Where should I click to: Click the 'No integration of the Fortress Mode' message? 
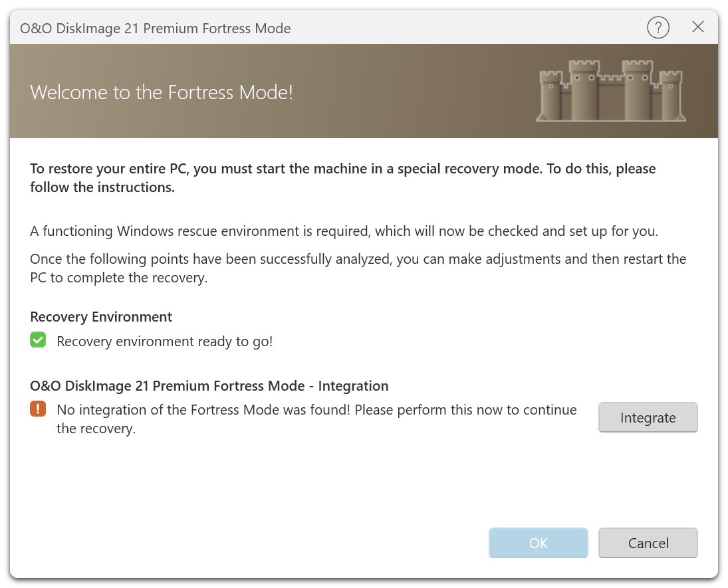(316, 419)
